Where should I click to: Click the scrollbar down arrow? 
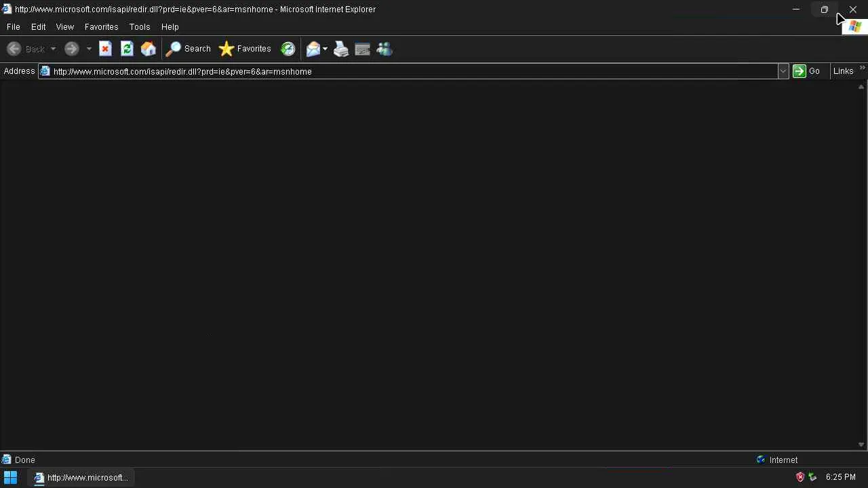click(861, 445)
